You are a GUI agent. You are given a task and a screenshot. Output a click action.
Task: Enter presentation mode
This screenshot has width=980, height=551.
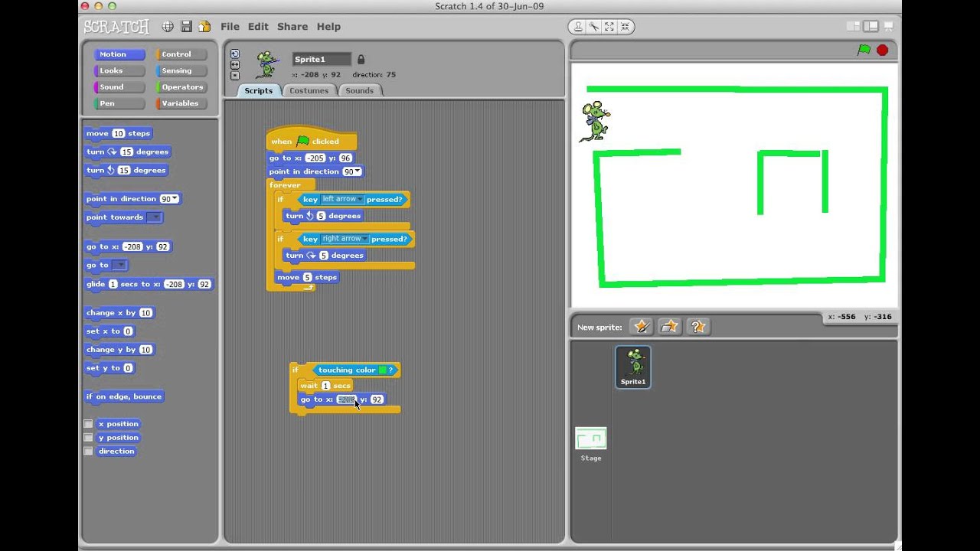[x=889, y=27]
